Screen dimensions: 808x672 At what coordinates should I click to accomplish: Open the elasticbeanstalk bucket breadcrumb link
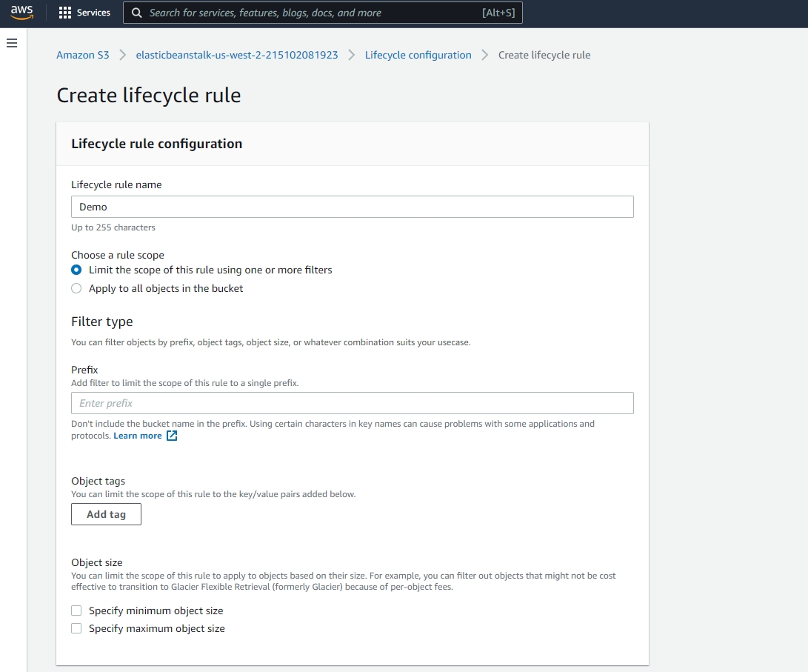(x=236, y=55)
